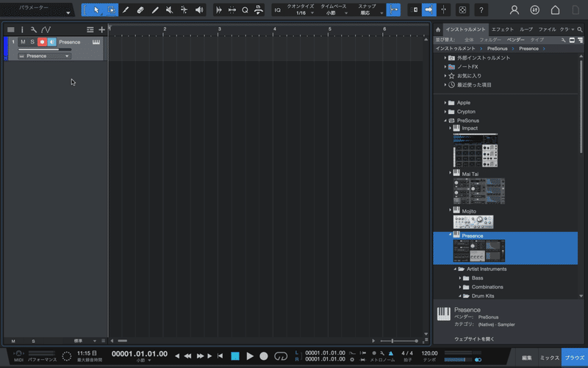Click PreSonus in browser breadcrumb
Screen dimensions: 588x368
click(x=498, y=49)
